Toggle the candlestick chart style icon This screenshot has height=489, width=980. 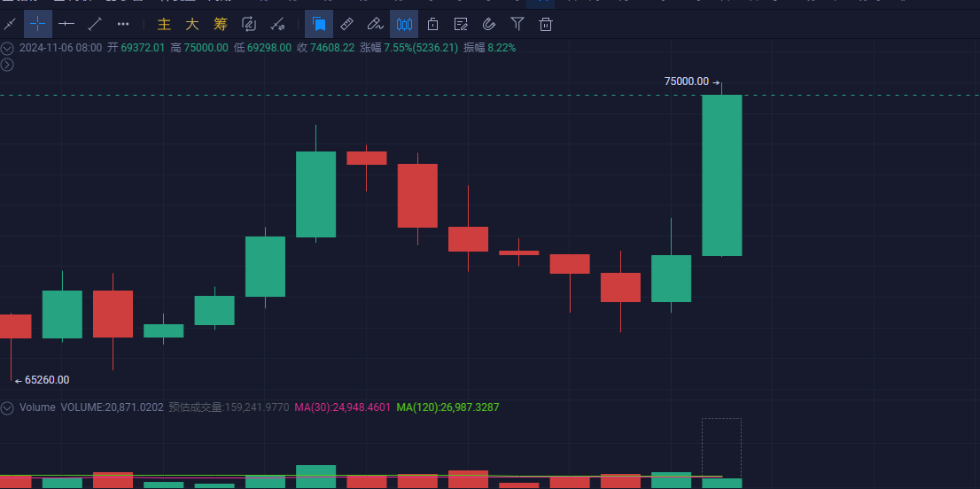[404, 24]
